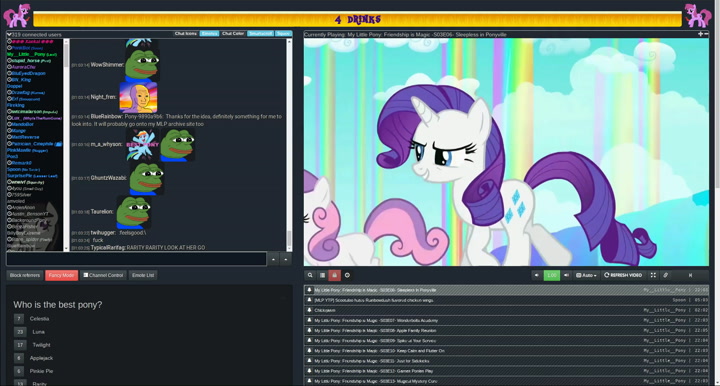
Task: Select playlist item Keep Calm and Flutter On
Action: click(x=506, y=351)
